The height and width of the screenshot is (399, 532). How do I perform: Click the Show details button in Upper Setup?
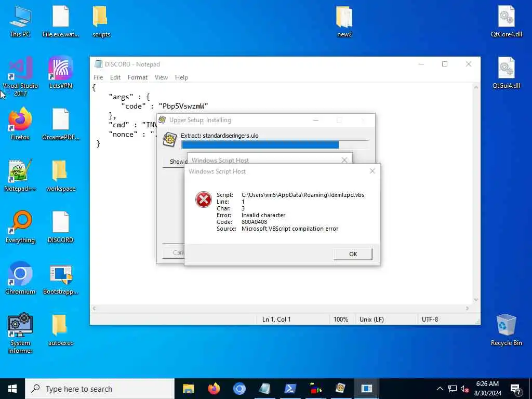pyautogui.click(x=175, y=162)
